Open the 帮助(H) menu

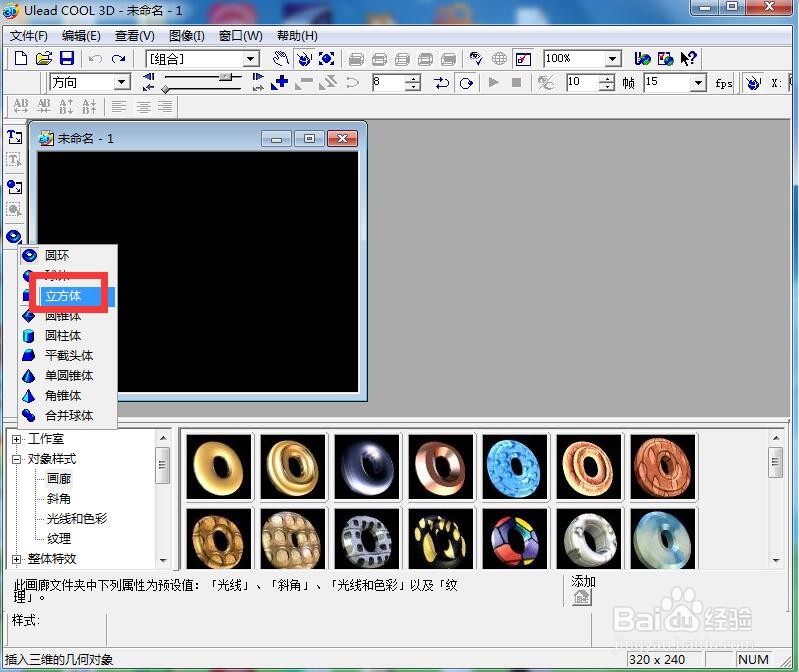point(297,36)
